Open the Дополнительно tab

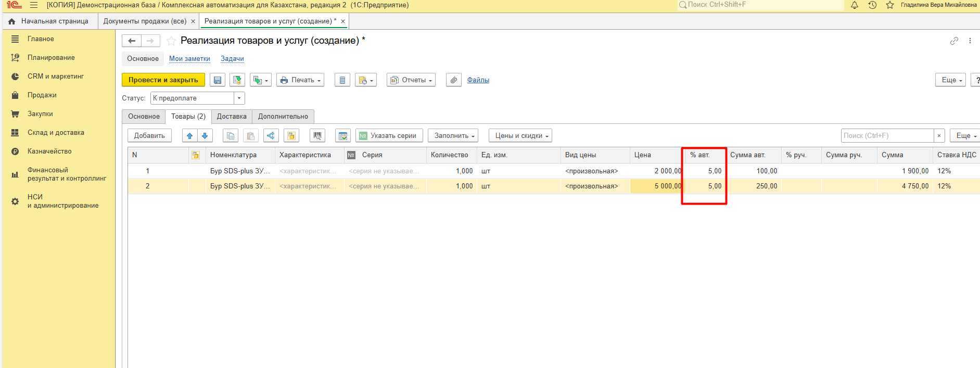283,117
